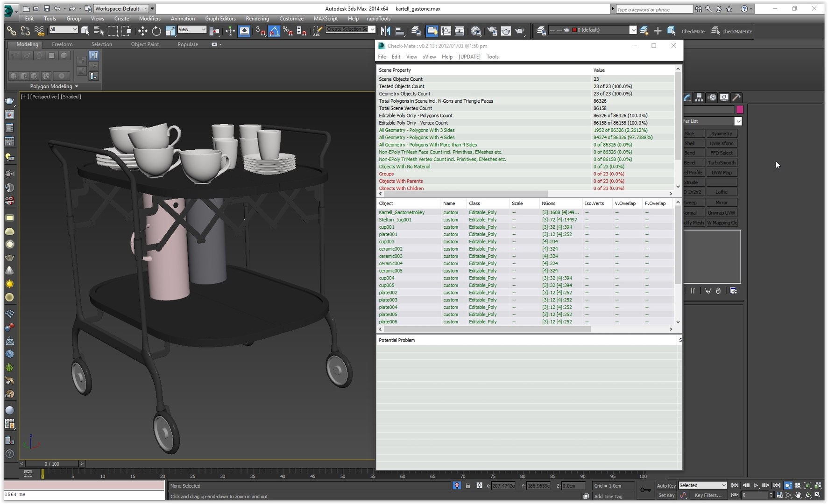
Task: Open the selection filter All dropdown
Action: [x=63, y=29]
